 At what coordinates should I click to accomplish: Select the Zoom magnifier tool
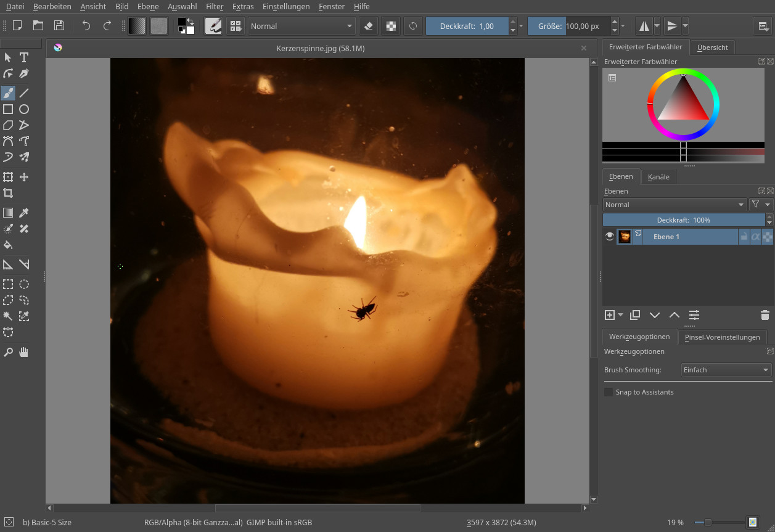(x=8, y=352)
